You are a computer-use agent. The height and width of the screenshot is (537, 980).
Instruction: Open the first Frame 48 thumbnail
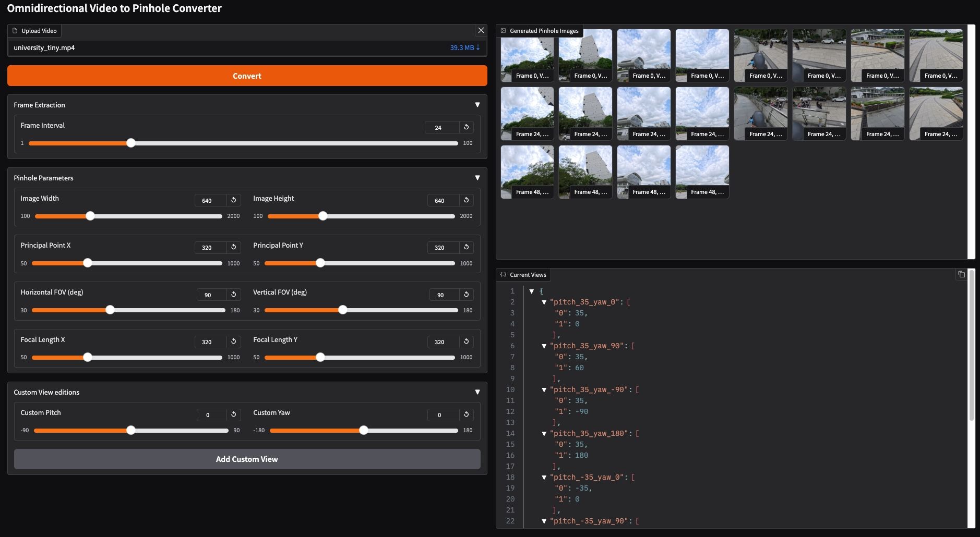[527, 172]
